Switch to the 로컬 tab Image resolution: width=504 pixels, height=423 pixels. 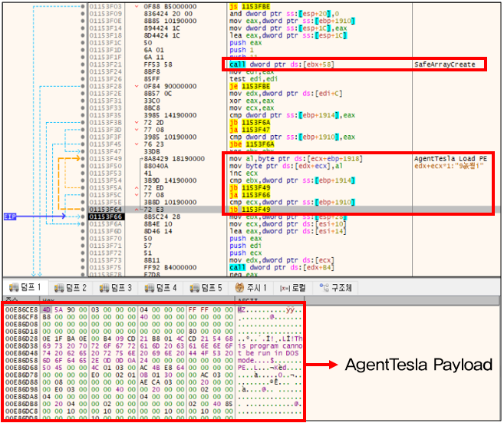coord(293,288)
